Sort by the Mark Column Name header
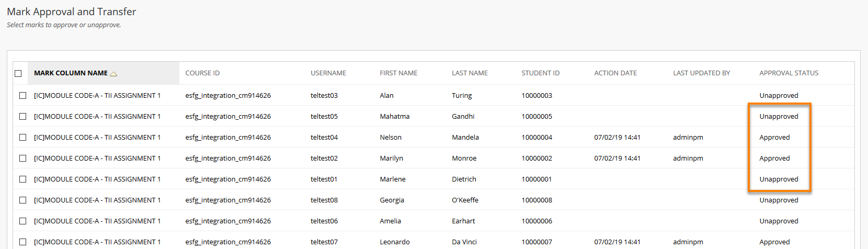Viewport: 868px width, 249px height. [x=71, y=73]
